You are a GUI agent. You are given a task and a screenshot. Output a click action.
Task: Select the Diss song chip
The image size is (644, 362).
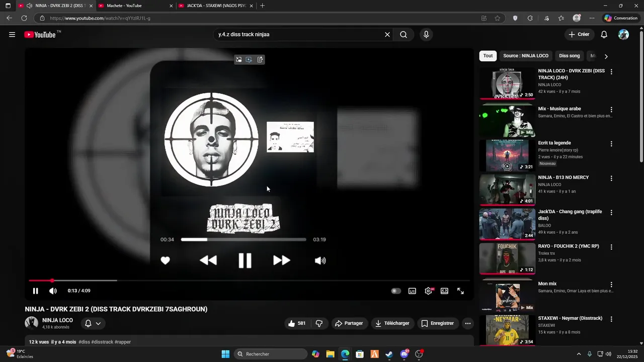pyautogui.click(x=570, y=56)
